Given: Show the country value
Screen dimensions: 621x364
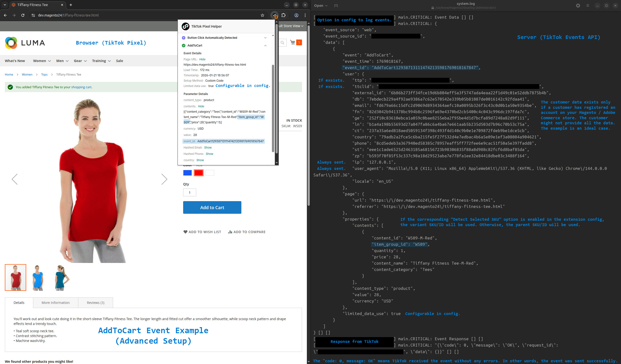Looking at the screenshot, I should [x=200, y=160].
